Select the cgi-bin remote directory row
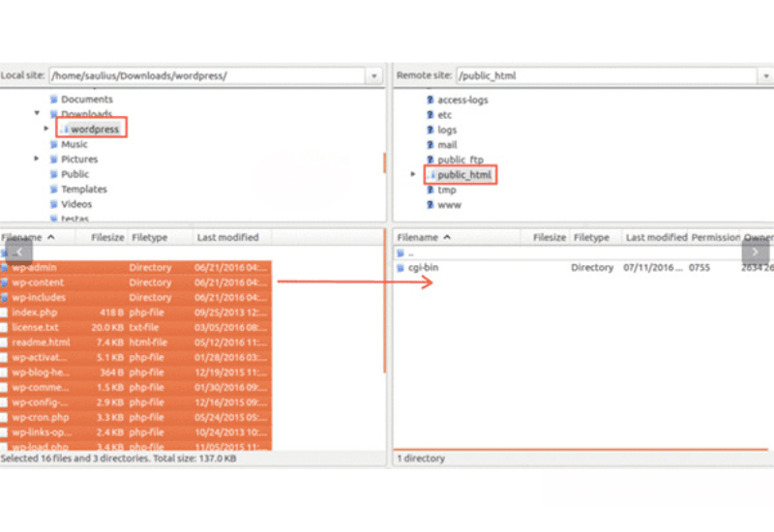Image resolution: width=774 pixels, height=532 pixels. 584,268
